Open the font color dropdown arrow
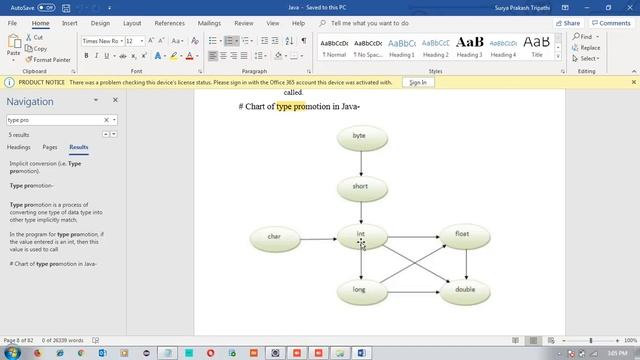Viewport: 640px width, 360px height. pyautogui.click(x=198, y=56)
